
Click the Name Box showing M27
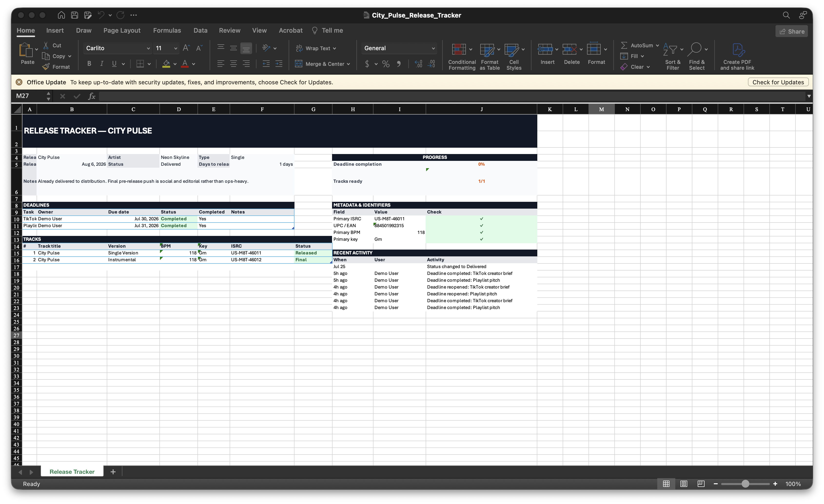pyautogui.click(x=30, y=96)
